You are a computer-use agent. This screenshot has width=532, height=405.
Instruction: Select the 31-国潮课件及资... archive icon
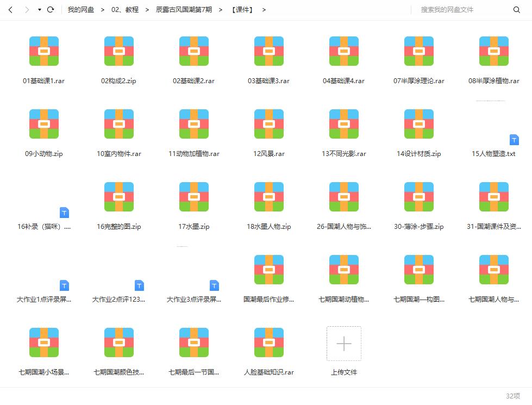click(494, 197)
